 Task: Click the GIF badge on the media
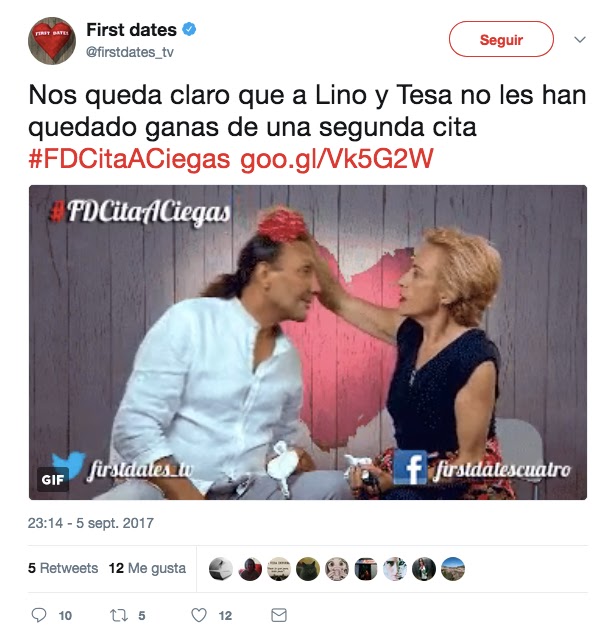[52, 480]
